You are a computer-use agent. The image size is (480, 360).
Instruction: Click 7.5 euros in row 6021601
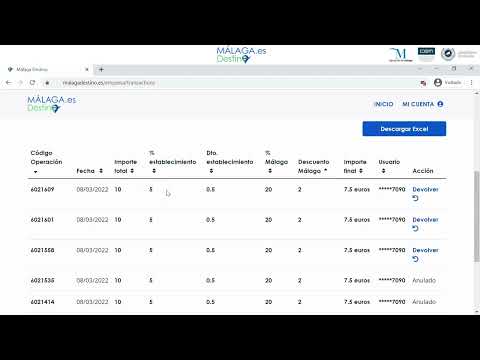tap(357, 220)
